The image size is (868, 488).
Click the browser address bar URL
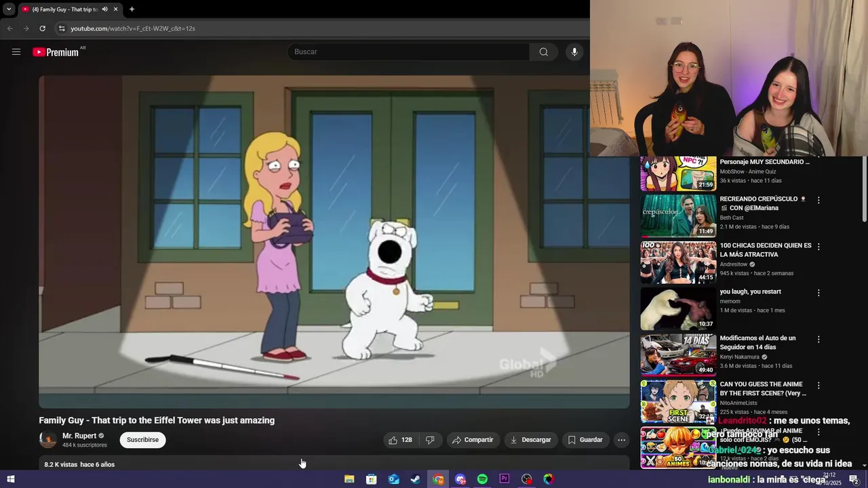pyautogui.click(x=133, y=28)
